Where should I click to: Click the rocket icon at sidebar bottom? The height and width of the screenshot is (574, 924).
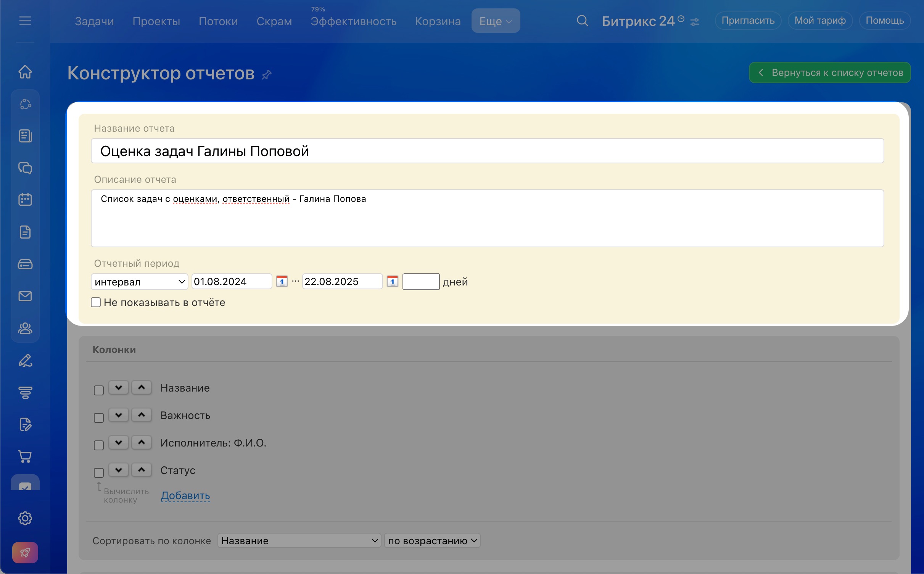pyautogui.click(x=25, y=553)
